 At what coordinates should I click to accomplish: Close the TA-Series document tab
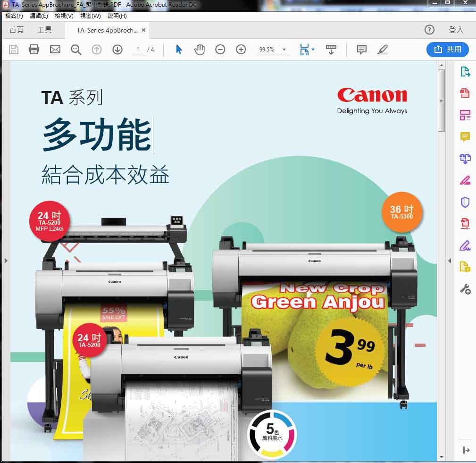(143, 30)
